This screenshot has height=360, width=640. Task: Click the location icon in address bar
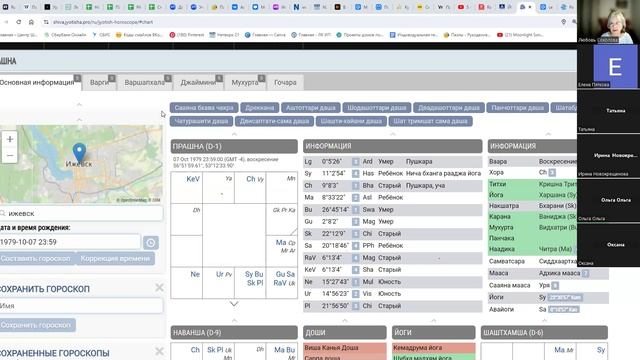(564, 22)
